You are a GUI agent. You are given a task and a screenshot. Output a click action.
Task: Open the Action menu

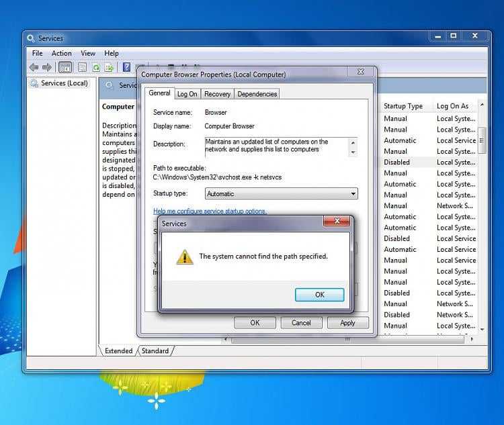[62, 53]
